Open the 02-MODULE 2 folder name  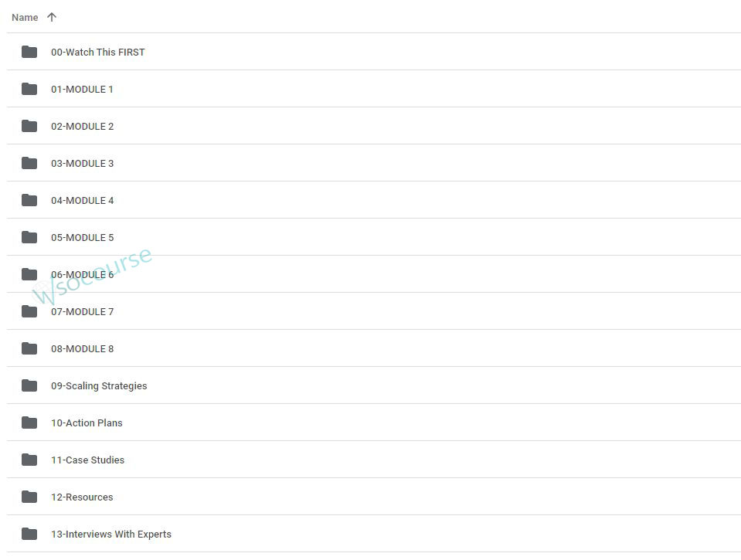point(82,127)
